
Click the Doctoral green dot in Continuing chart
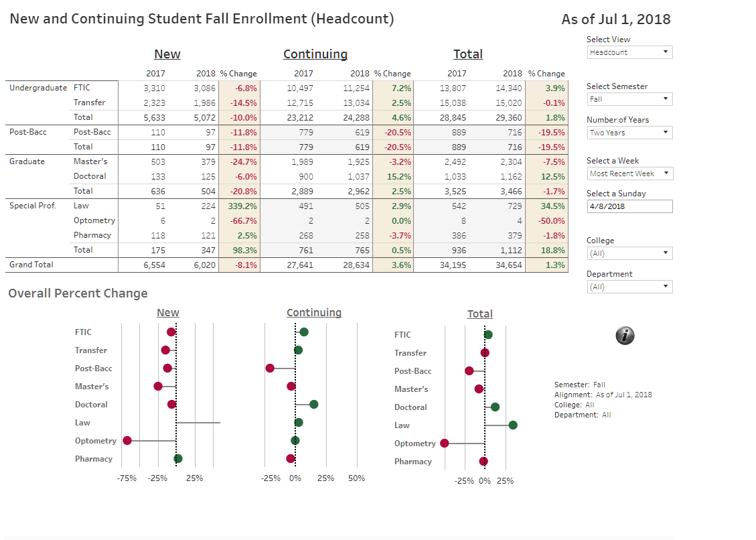click(x=313, y=404)
